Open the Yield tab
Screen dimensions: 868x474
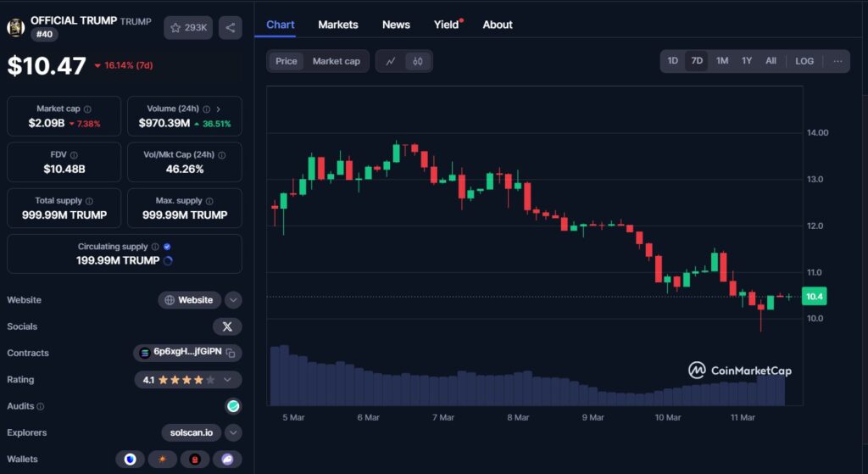pos(446,25)
